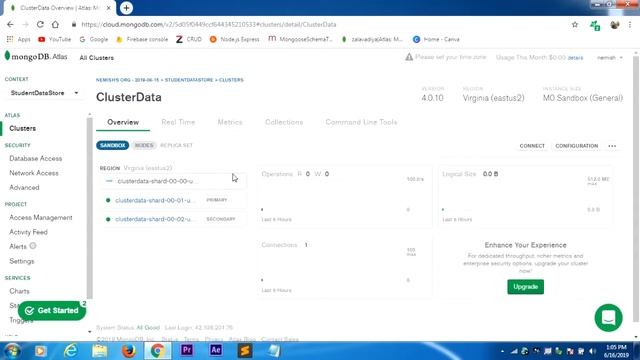Click the mongoDB Atlas logo
Screen dimensions: 640x360
[x=36, y=57]
